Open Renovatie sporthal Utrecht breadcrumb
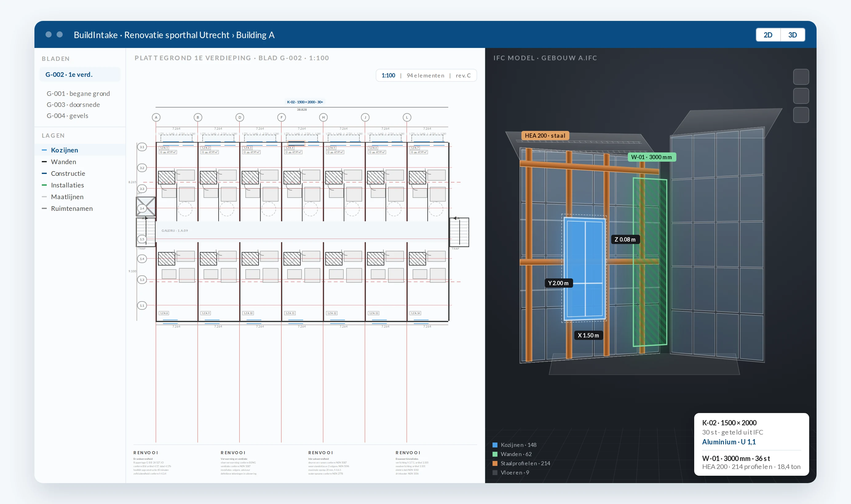Screen dimensions: 851x504 coord(177,35)
